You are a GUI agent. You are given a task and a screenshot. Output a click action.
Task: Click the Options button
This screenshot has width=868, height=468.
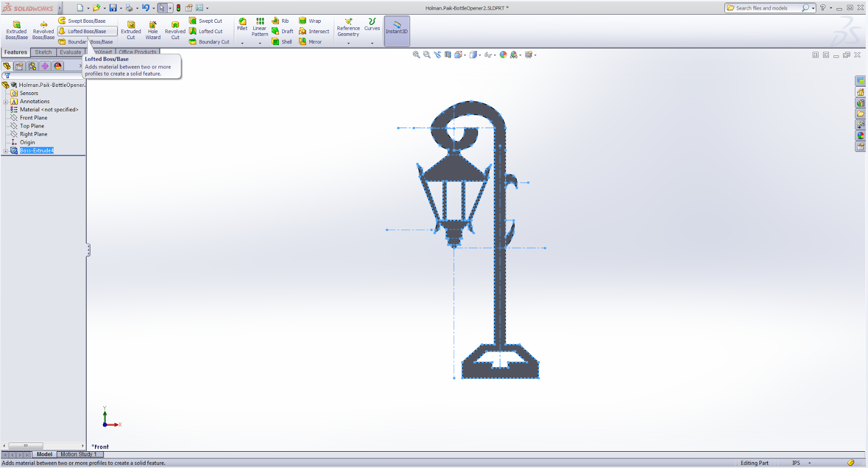(200, 8)
